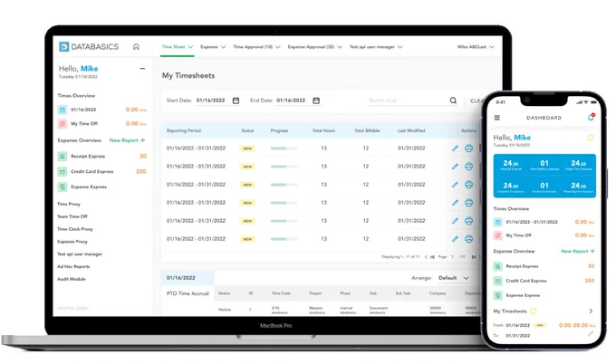
Task: Click Credit Card Express icon in laptop sidebar
Action: click(x=63, y=172)
